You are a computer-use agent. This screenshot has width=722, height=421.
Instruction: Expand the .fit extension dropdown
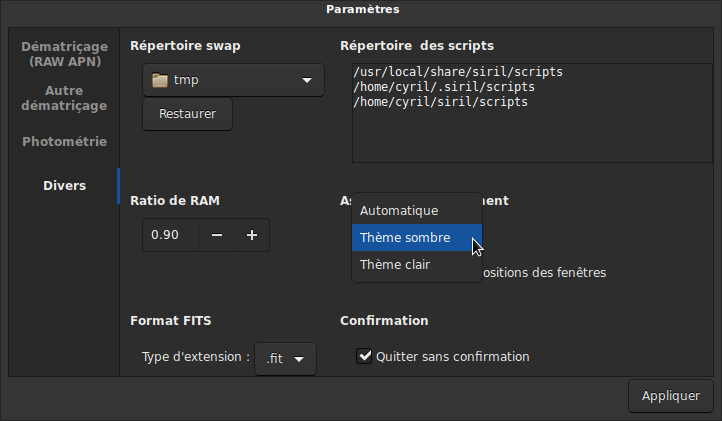(x=286, y=358)
